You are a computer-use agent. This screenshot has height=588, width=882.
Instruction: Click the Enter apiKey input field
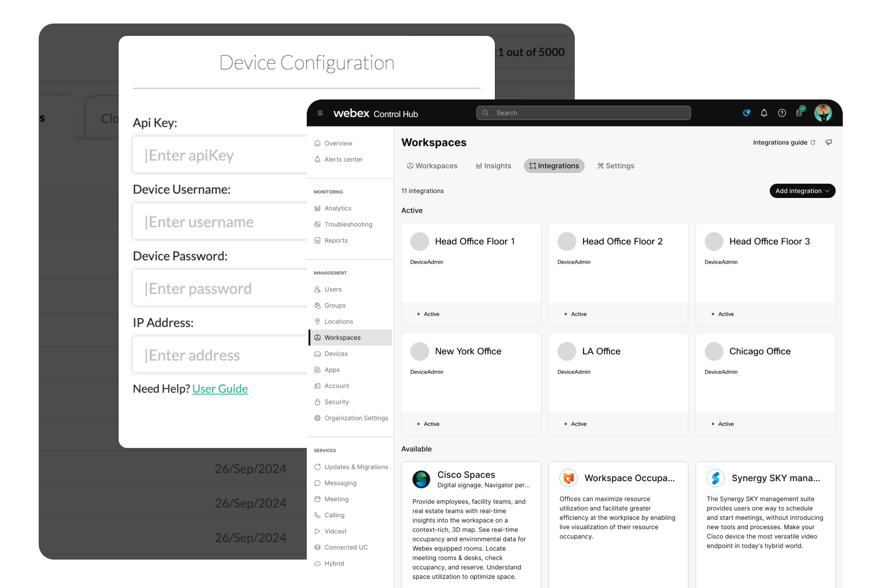(x=220, y=155)
